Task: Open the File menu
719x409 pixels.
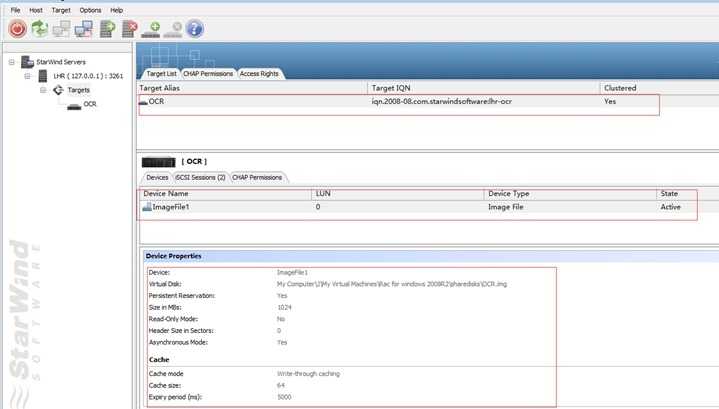Action: 16,10
